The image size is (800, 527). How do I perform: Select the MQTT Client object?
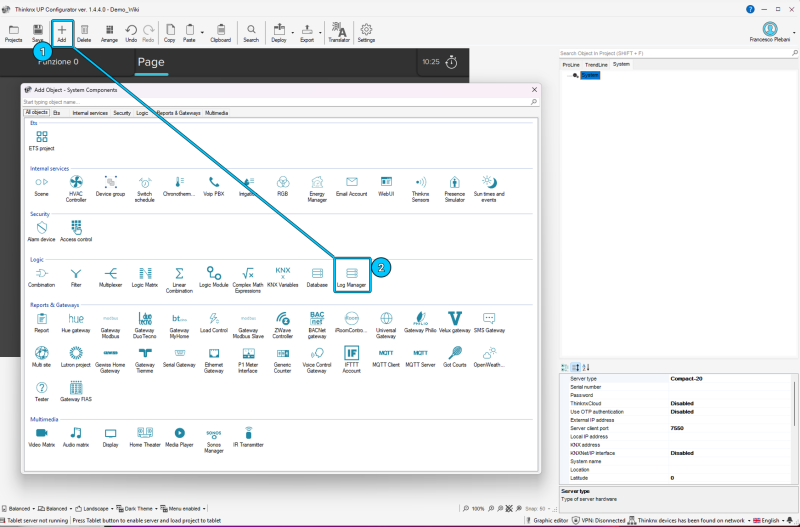click(386, 358)
